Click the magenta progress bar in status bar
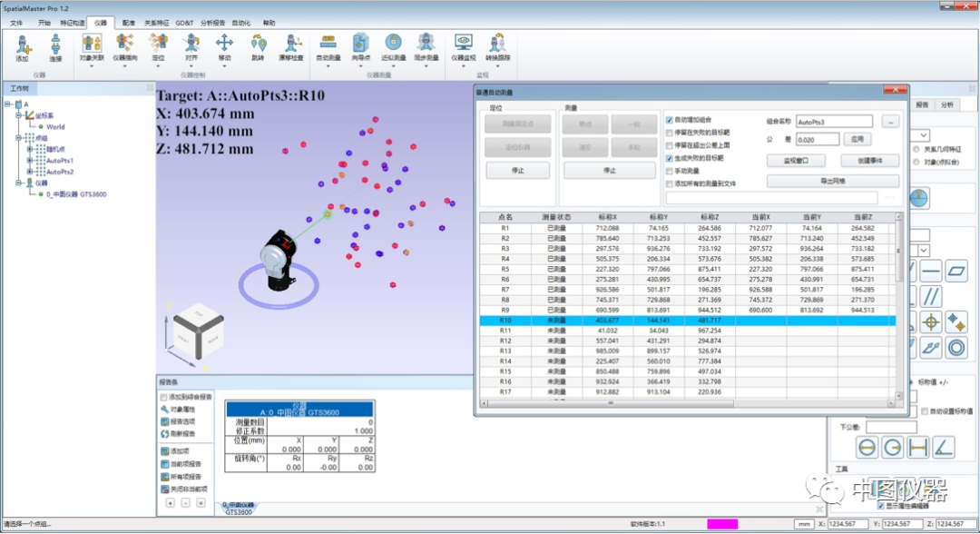 [721, 524]
